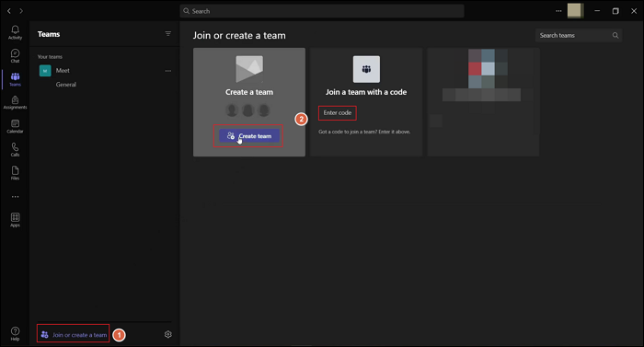Open the profile picture menu
This screenshot has height=347, width=644.
click(x=575, y=11)
